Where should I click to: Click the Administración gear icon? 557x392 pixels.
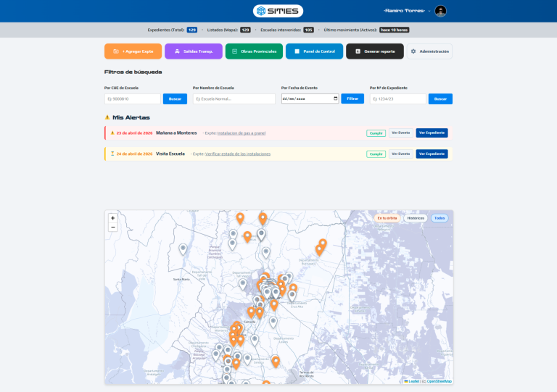[413, 51]
